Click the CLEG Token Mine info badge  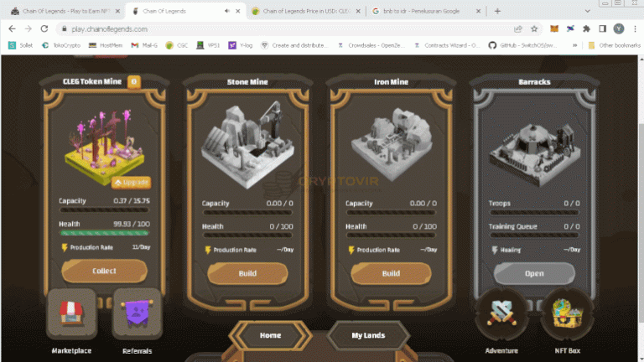[x=133, y=81]
